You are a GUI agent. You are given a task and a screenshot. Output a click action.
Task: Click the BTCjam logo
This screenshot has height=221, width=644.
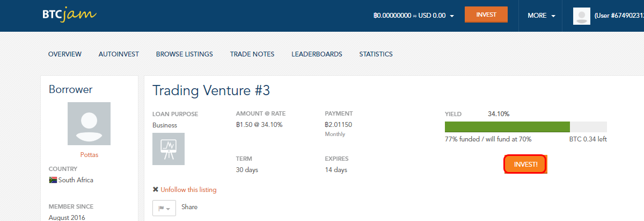click(x=69, y=15)
